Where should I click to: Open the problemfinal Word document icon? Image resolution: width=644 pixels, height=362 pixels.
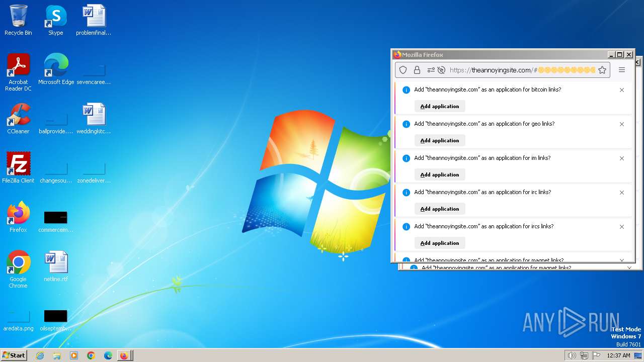pos(94,20)
